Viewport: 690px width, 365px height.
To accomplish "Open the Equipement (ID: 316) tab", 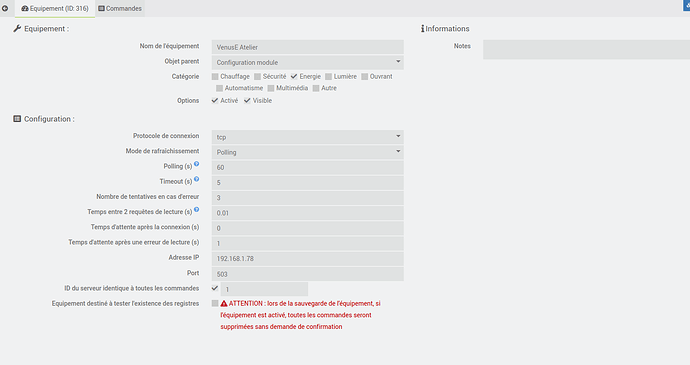I will point(55,8).
